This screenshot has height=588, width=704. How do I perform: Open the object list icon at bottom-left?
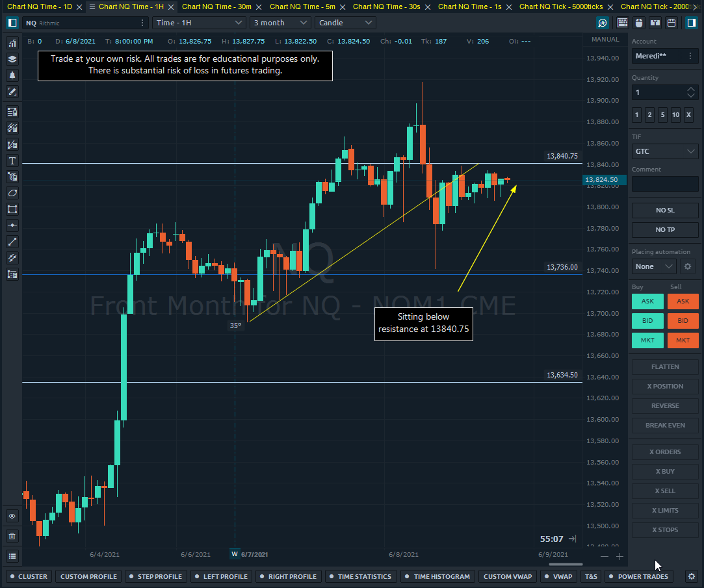click(12, 557)
